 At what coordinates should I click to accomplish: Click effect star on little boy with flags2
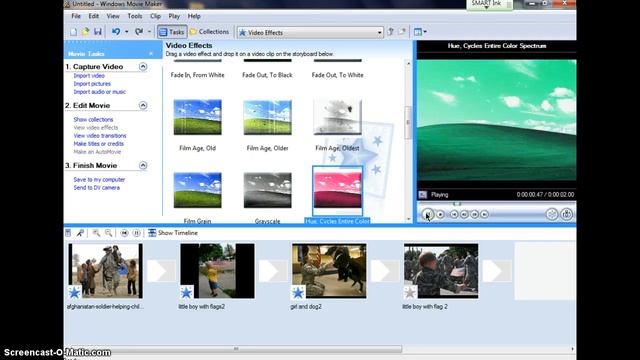(187, 292)
